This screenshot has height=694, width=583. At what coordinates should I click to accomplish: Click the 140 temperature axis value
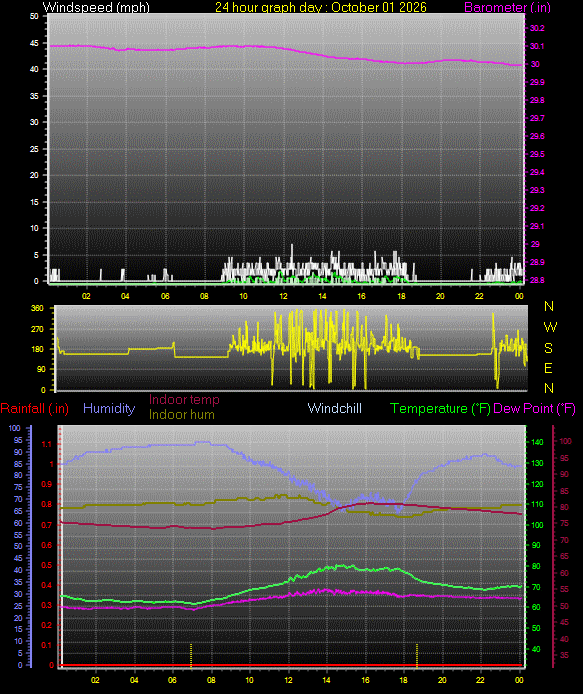pyautogui.click(x=537, y=442)
